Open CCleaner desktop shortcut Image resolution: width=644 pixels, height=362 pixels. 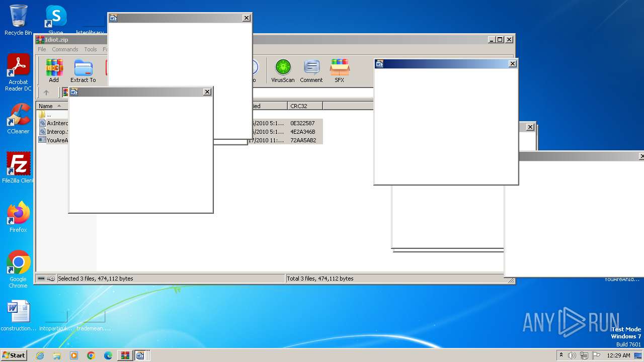tap(18, 119)
